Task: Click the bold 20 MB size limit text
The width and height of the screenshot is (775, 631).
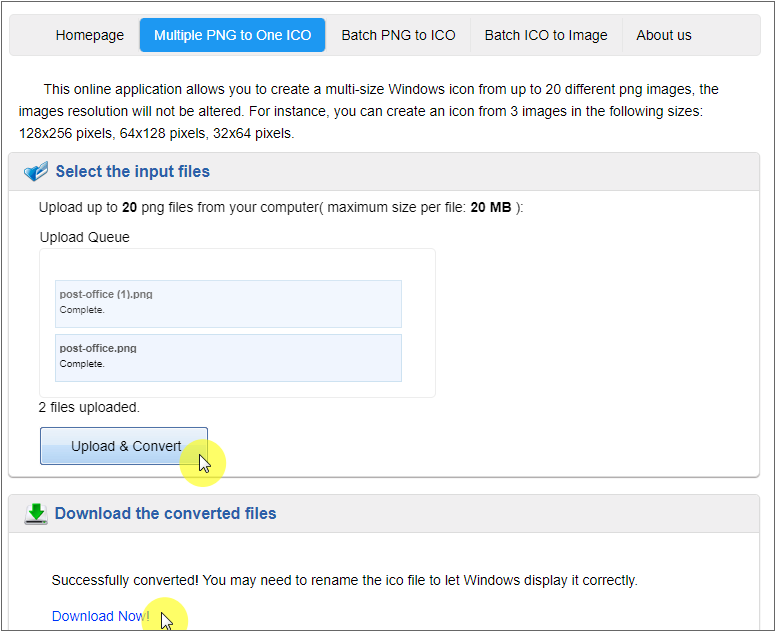Action: pos(490,208)
